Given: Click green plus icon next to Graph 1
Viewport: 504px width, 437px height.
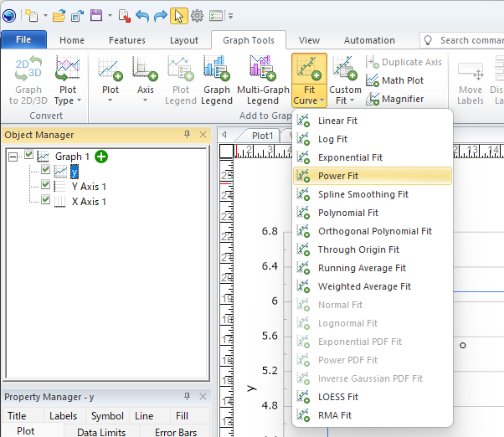Looking at the screenshot, I should point(101,157).
